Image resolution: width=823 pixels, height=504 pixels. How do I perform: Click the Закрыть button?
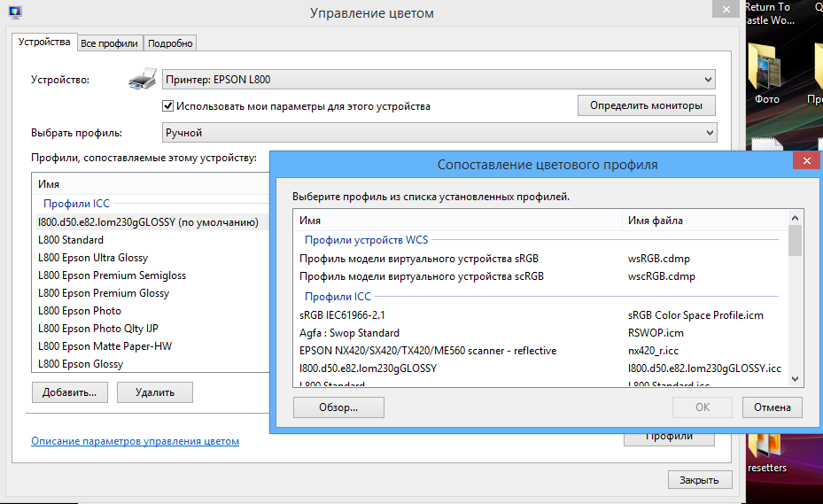(699, 480)
